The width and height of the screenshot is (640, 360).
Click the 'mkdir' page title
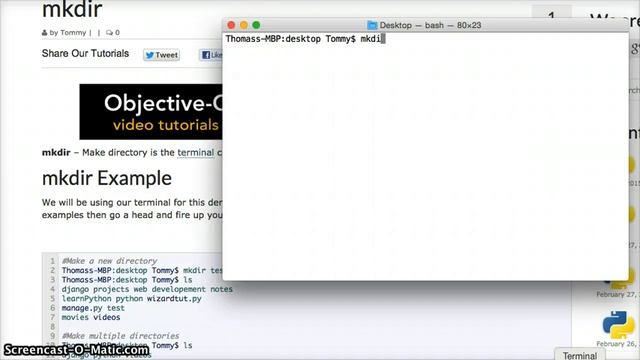pyautogui.click(x=72, y=10)
